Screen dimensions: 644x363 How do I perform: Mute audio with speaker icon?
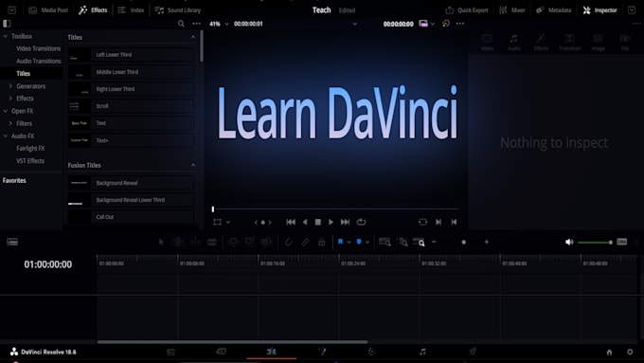pos(569,242)
